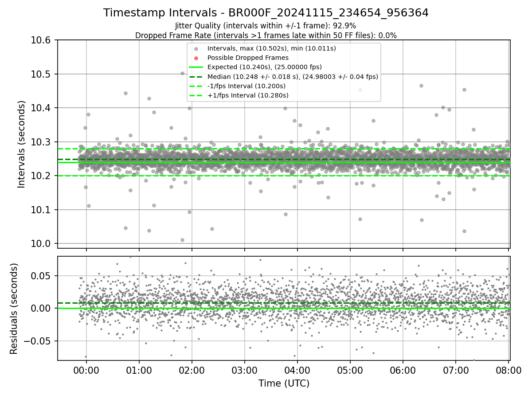Click the grey Intervals legend marker

click(x=196, y=49)
